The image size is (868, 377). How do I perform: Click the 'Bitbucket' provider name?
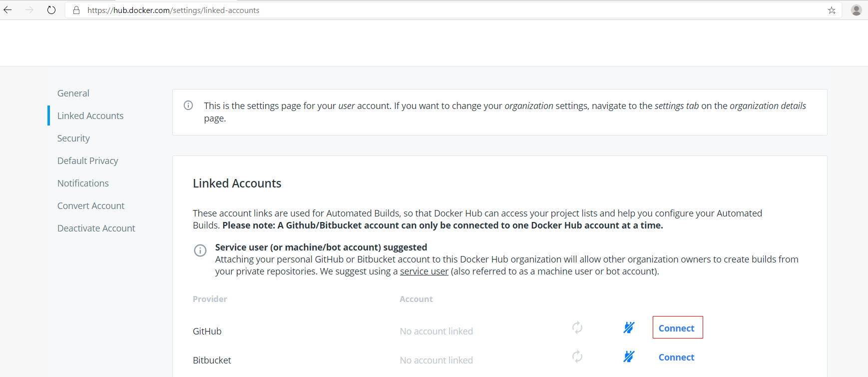point(212,360)
